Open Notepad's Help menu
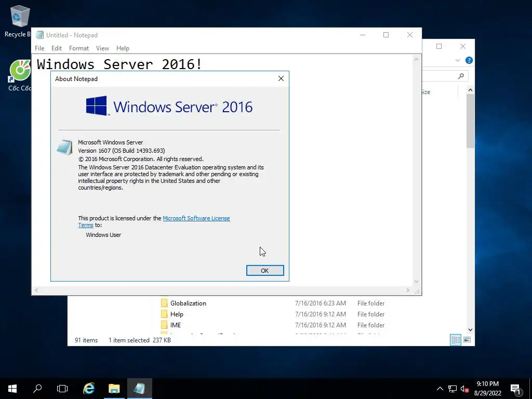The height and width of the screenshot is (399, 532). [123, 48]
